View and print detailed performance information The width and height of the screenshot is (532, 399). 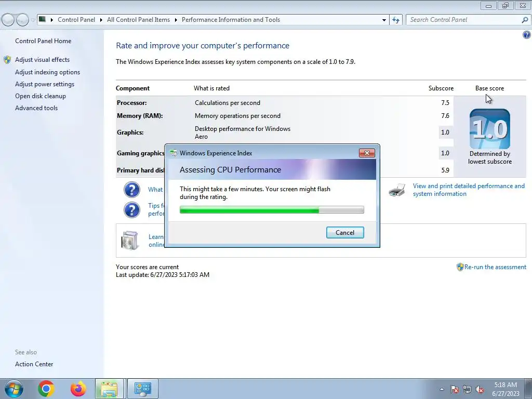pos(469,190)
